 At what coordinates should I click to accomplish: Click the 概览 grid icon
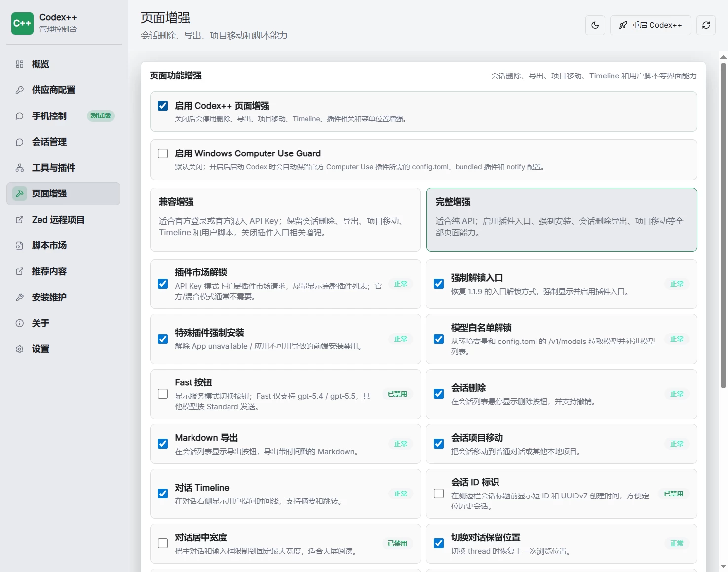tap(20, 64)
